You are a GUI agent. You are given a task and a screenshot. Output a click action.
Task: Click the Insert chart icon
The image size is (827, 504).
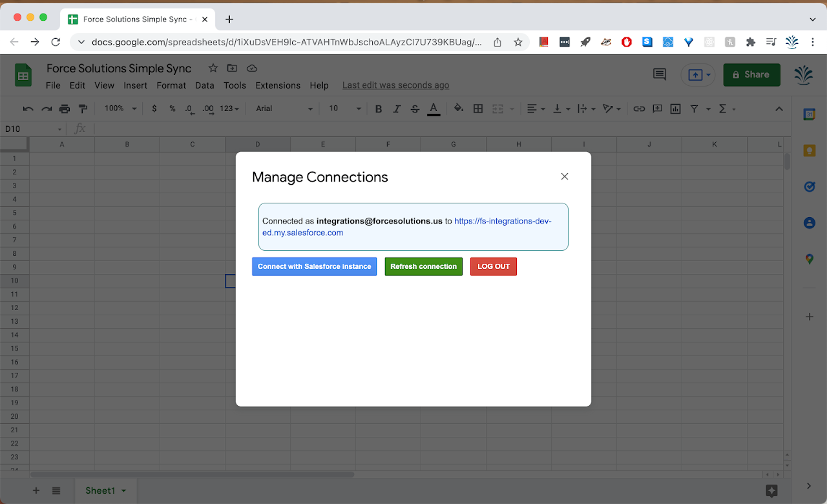tap(675, 109)
